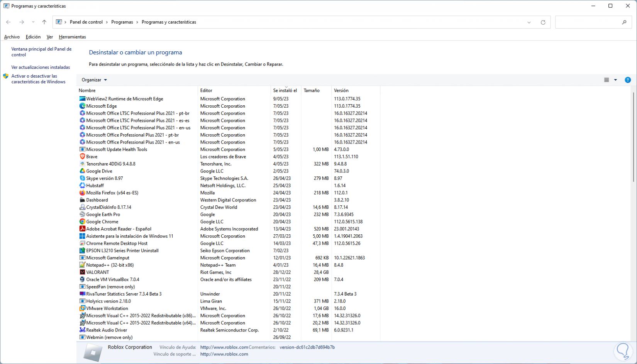Click the Realtek Audio Driver icon
Image resolution: width=637 pixels, height=364 pixels.
coord(82,330)
